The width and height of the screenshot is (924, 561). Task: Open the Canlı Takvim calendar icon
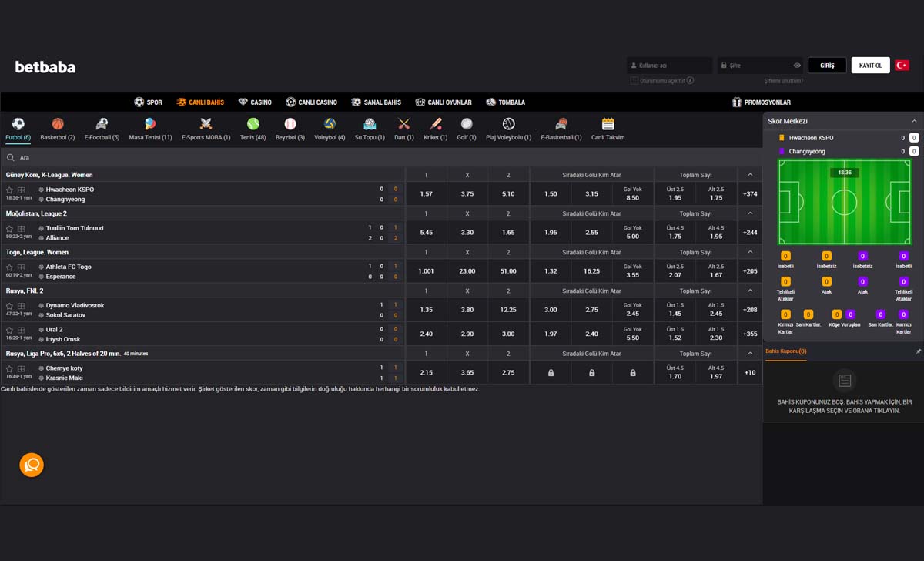tap(608, 123)
